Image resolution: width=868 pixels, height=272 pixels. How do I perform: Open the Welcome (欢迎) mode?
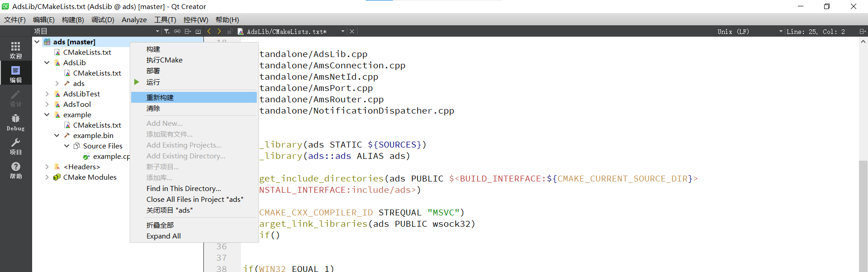coord(15,50)
